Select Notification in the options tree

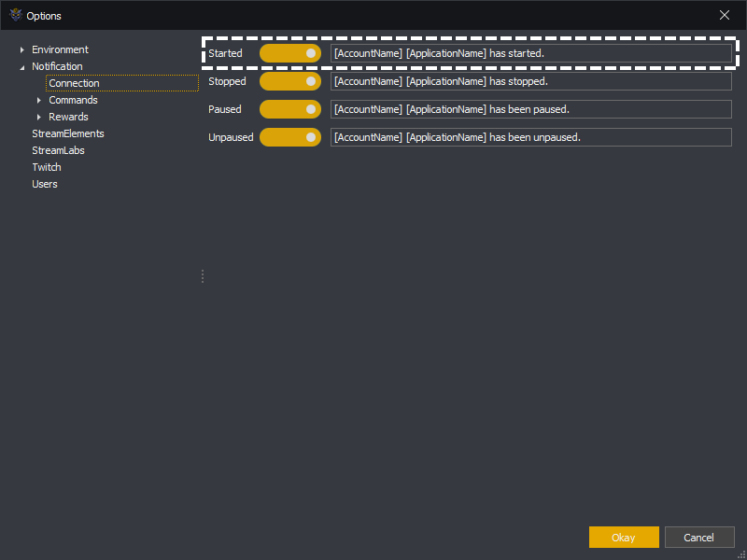point(57,66)
